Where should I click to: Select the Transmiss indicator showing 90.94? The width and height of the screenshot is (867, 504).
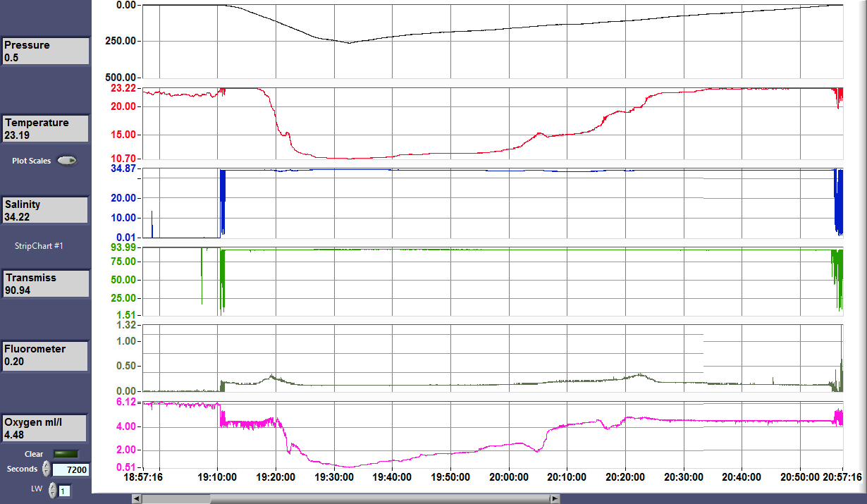pos(45,284)
